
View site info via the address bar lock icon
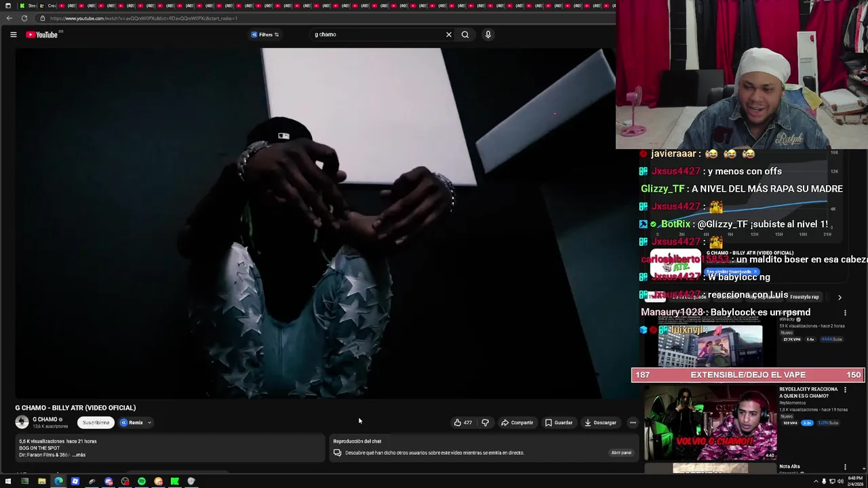coord(43,18)
